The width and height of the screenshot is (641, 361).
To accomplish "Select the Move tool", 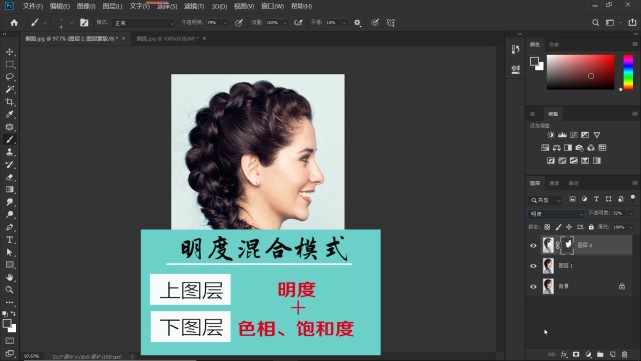I will pos(9,52).
